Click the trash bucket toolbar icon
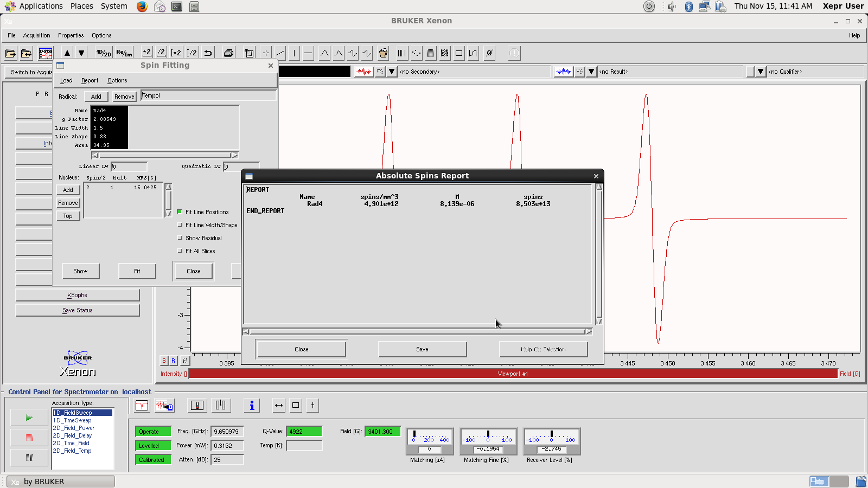 383,53
